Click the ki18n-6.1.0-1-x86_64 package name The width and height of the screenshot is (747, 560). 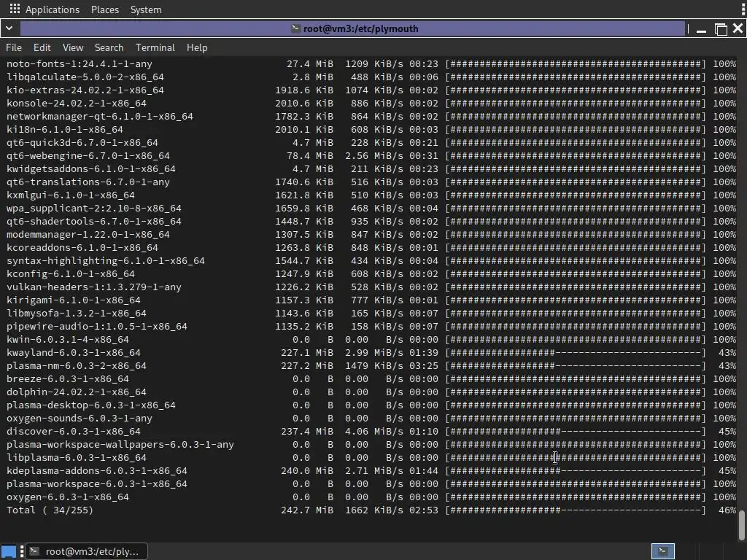tap(65, 130)
